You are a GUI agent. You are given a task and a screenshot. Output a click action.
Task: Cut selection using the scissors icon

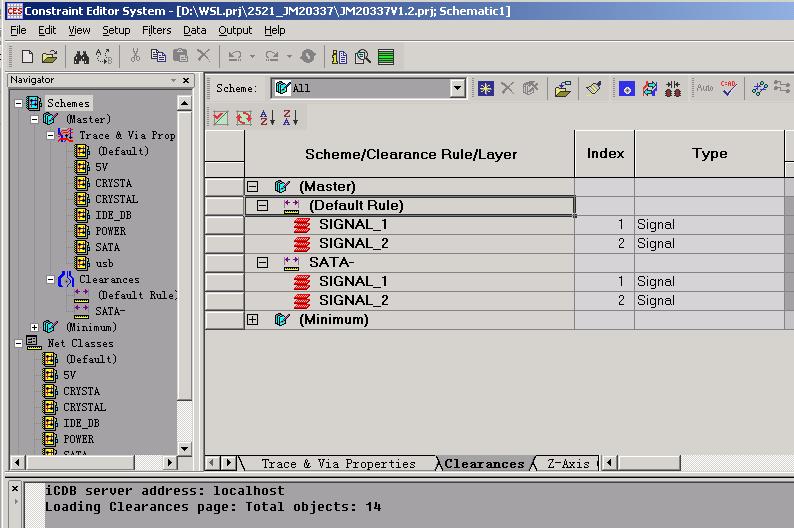135,56
